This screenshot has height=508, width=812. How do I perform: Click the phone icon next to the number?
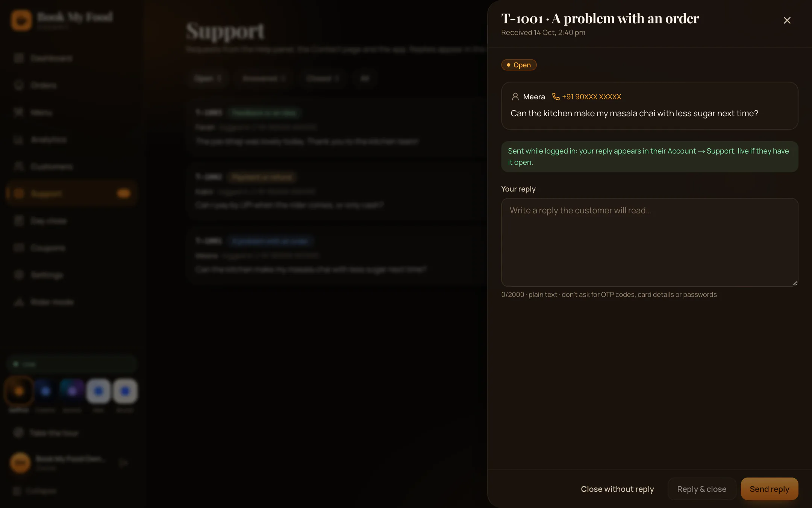click(x=556, y=97)
